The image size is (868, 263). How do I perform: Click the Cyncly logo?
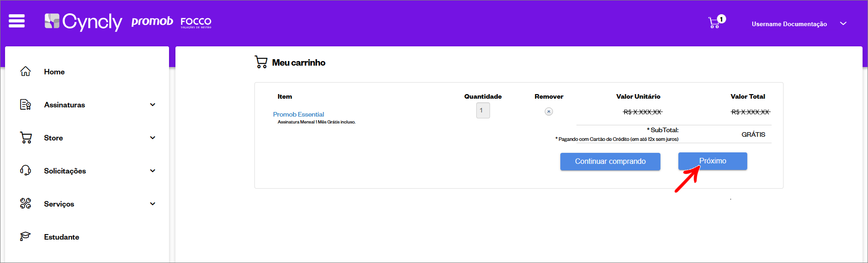pyautogui.click(x=83, y=22)
